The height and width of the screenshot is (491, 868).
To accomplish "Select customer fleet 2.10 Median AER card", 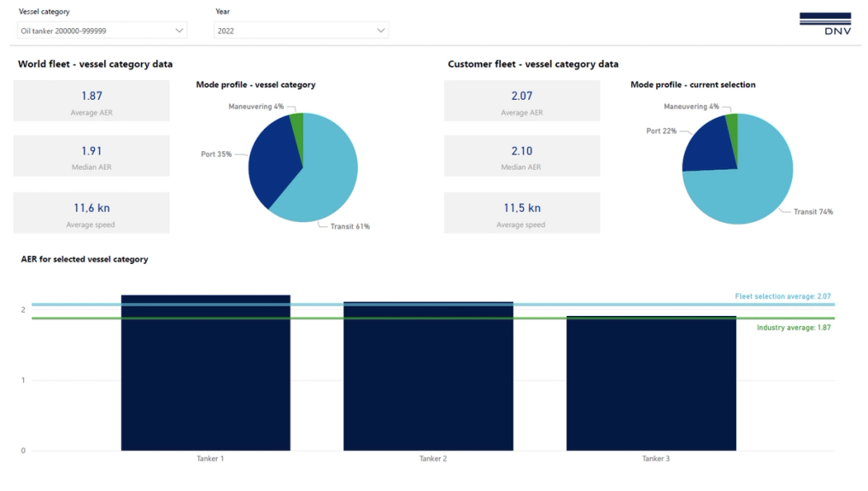I will coord(522,155).
